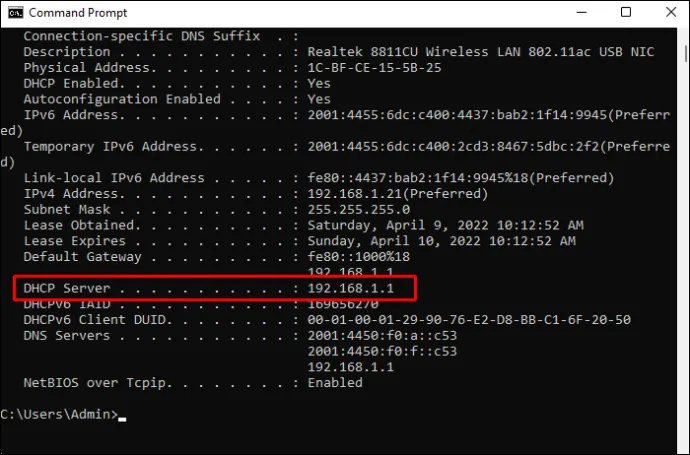The width and height of the screenshot is (690, 455).
Task: Click the DHCPv6 Client DUID value
Action: tap(469, 320)
